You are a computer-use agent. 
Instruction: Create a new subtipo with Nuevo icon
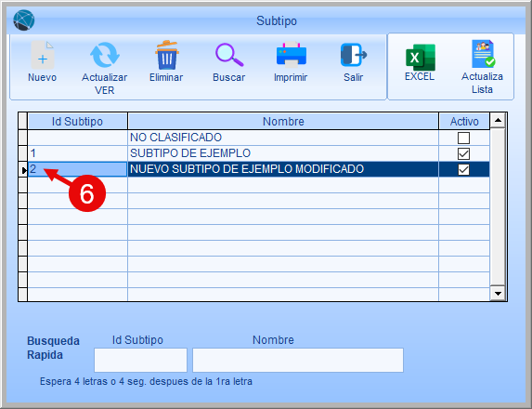point(43,55)
